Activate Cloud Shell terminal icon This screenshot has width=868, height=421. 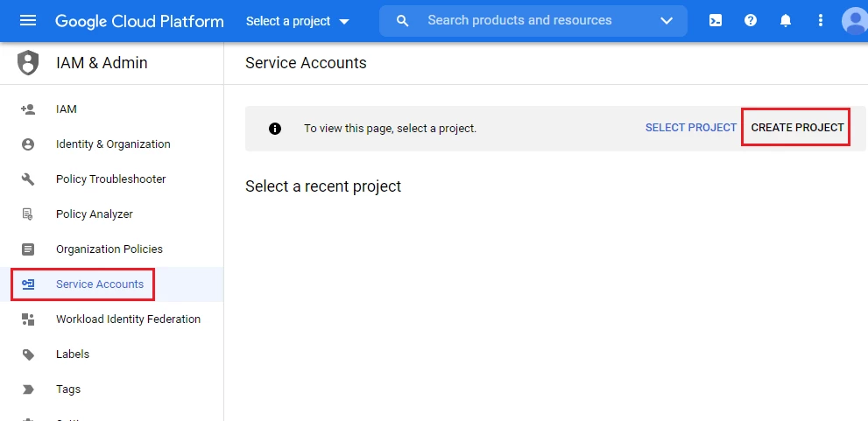(x=716, y=21)
